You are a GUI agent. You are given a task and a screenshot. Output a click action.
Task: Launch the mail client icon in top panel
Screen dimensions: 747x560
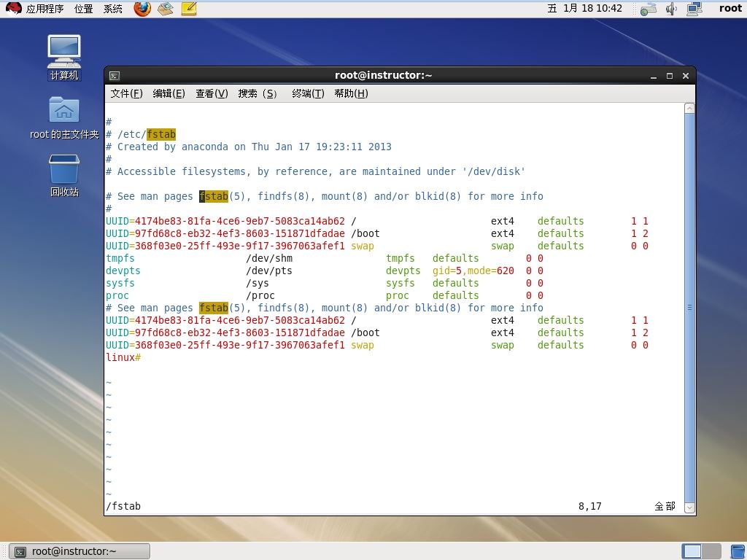pos(166,9)
